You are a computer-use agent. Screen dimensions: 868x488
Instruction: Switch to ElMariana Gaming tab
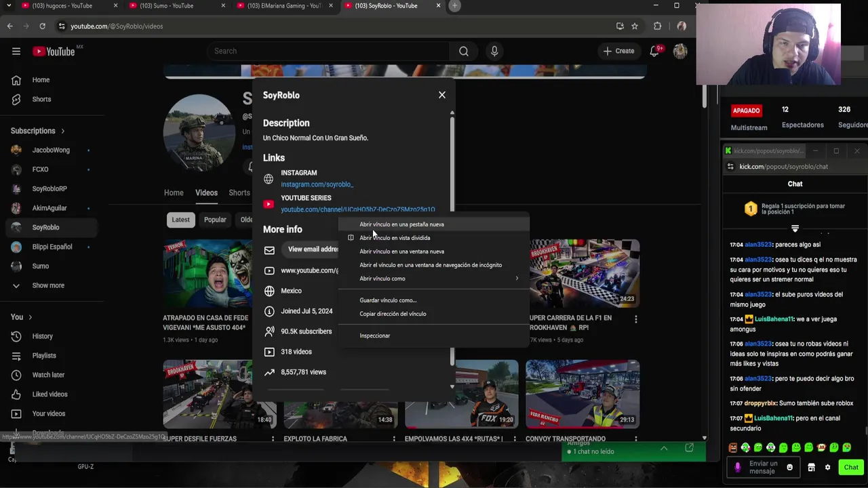[x=285, y=5]
